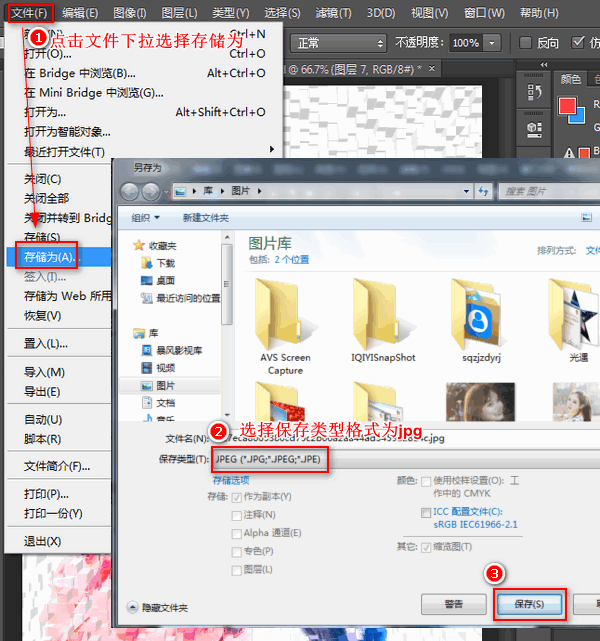
Task: Click the dialog Back navigation arrow
Action: tap(130, 191)
